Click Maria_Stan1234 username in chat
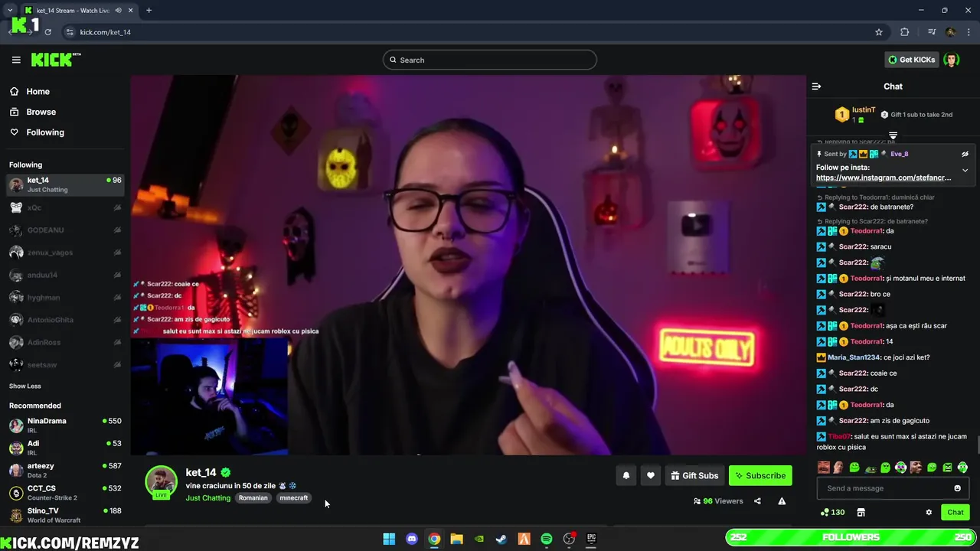980x551 pixels. point(854,357)
